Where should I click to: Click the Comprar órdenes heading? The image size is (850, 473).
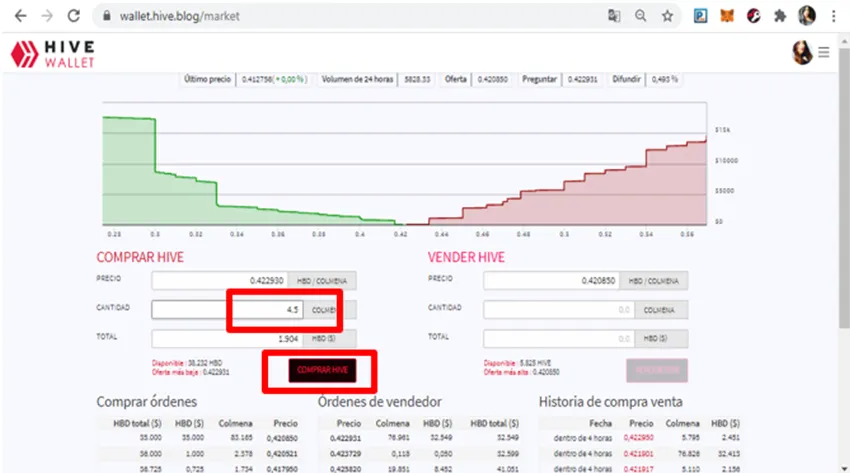(146, 402)
